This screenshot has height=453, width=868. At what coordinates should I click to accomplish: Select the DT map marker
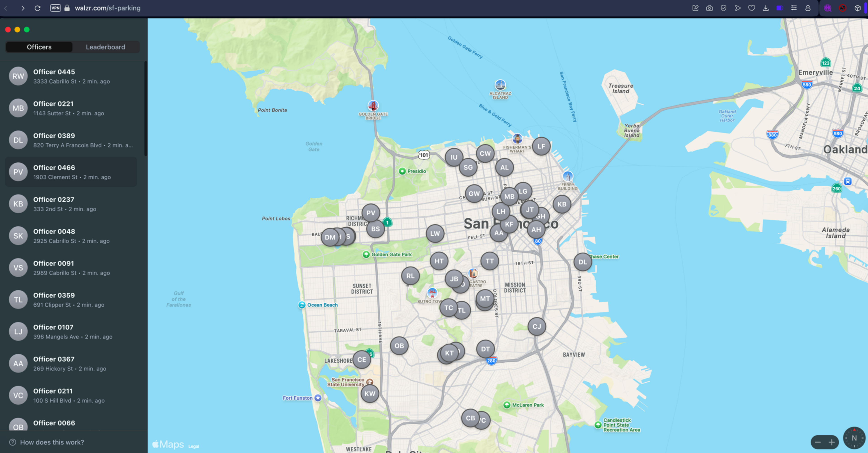point(485,349)
